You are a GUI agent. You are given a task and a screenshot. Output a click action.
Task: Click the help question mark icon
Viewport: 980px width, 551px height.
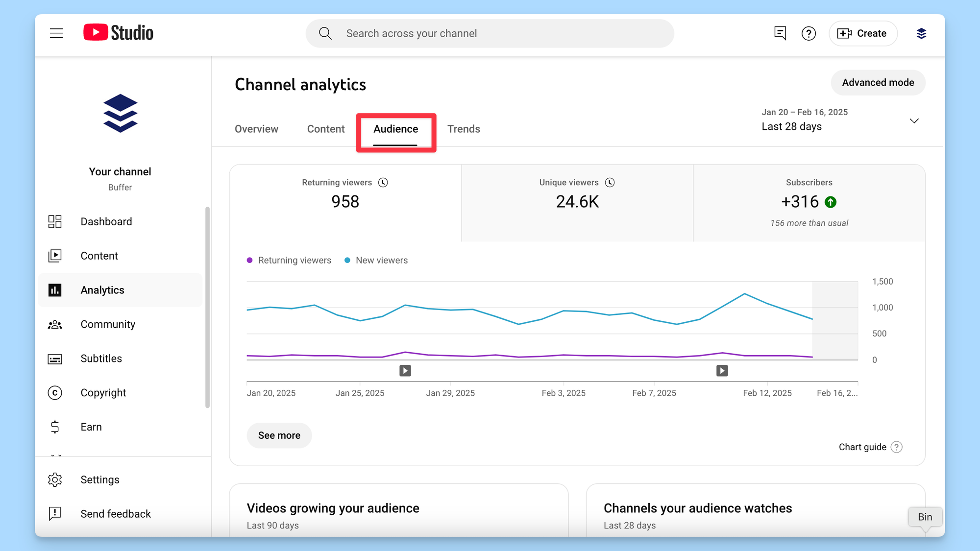coord(808,33)
